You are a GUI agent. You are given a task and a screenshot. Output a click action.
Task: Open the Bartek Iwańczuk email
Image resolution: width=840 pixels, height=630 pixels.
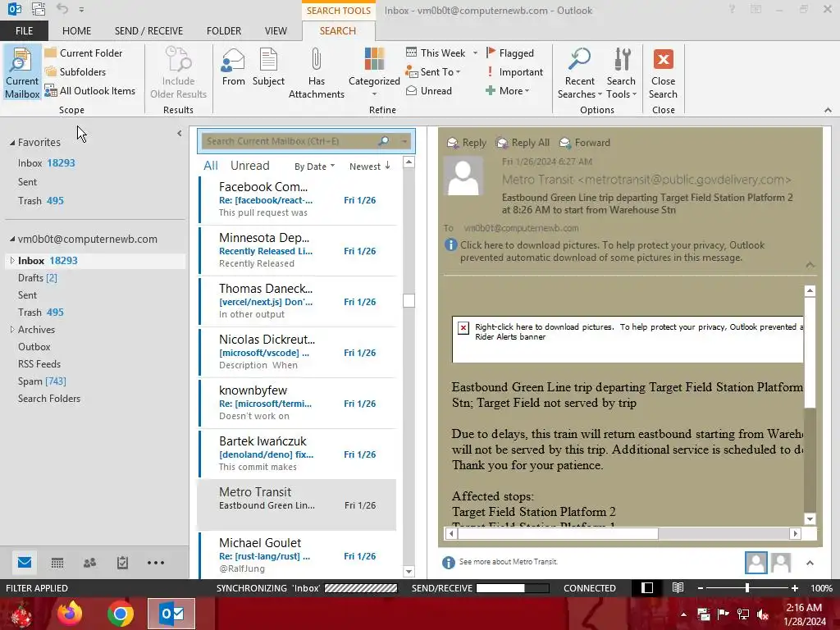[297, 454]
